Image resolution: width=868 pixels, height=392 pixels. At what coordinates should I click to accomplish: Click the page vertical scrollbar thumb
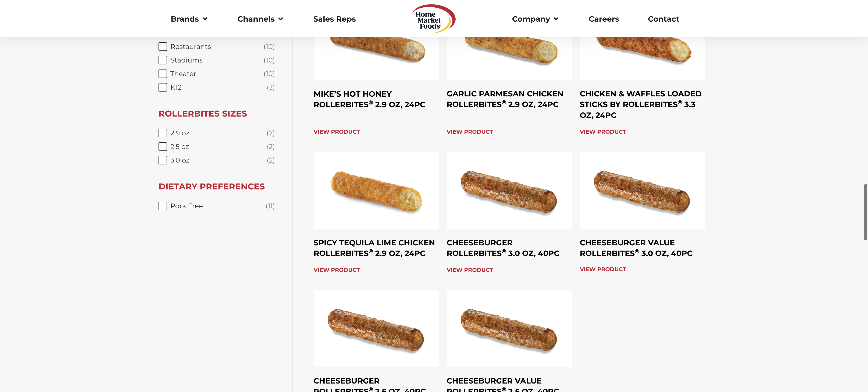coord(865,212)
